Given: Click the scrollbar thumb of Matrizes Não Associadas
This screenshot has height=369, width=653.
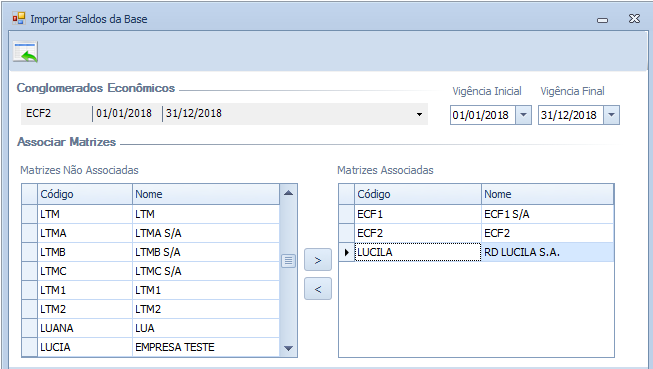Looking at the screenshot, I should 288,261.
